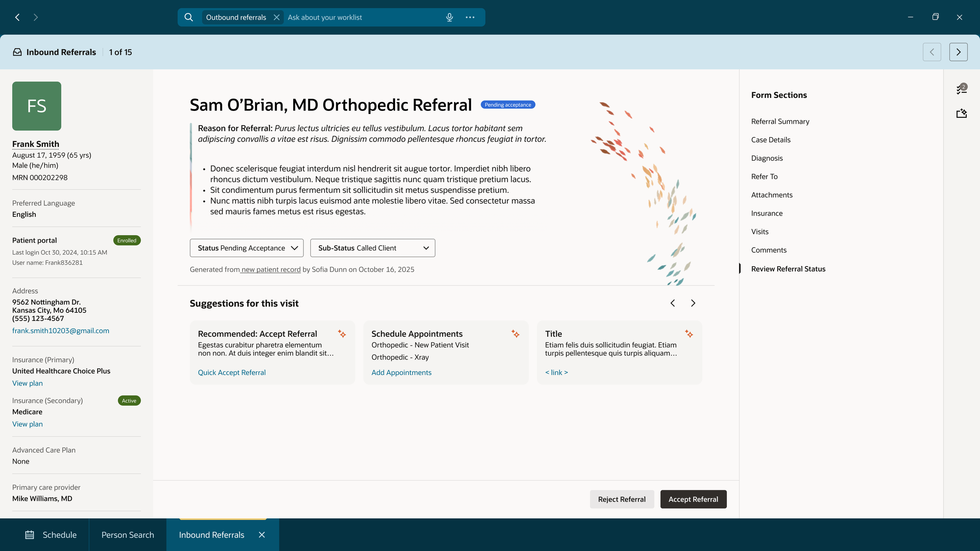Open the task checklist icon with badge
The width and height of the screenshot is (980, 551).
click(961, 89)
